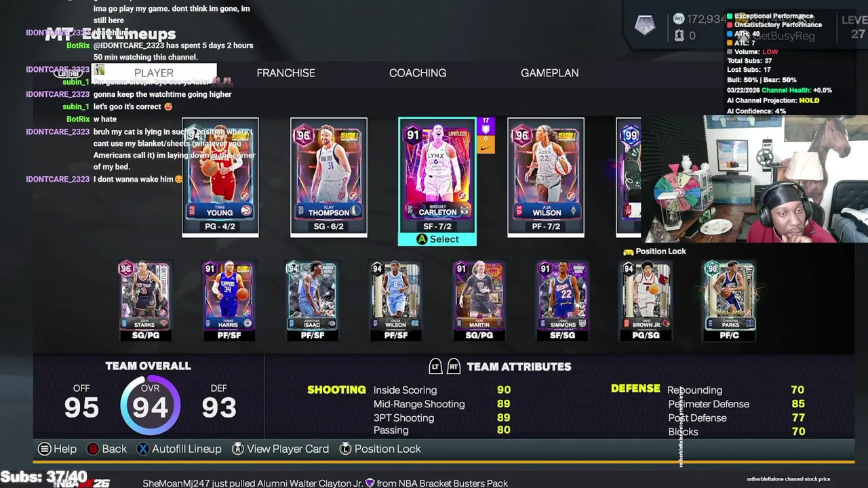Pick the Harris PF/SF bench card
This screenshot has height=488, width=868.
pyautogui.click(x=229, y=300)
